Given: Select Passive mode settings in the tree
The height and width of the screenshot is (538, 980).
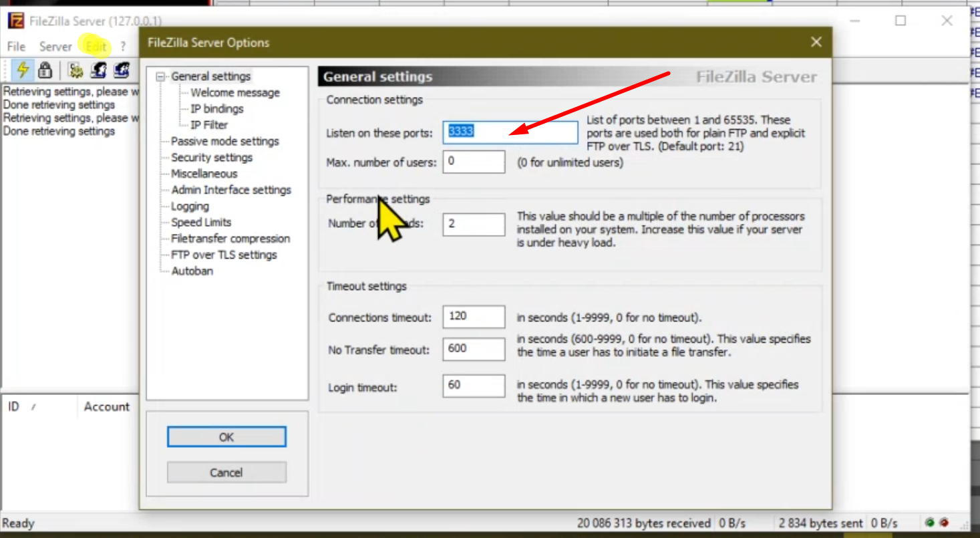Looking at the screenshot, I should tap(225, 141).
